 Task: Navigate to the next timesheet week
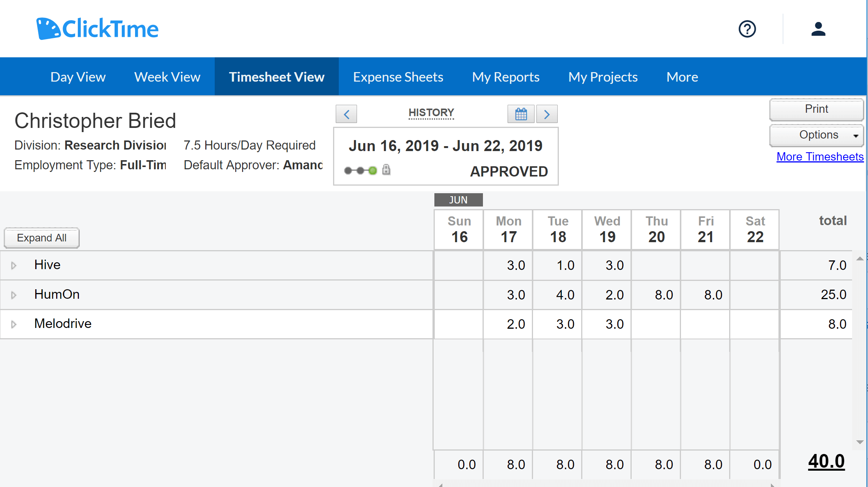click(547, 114)
